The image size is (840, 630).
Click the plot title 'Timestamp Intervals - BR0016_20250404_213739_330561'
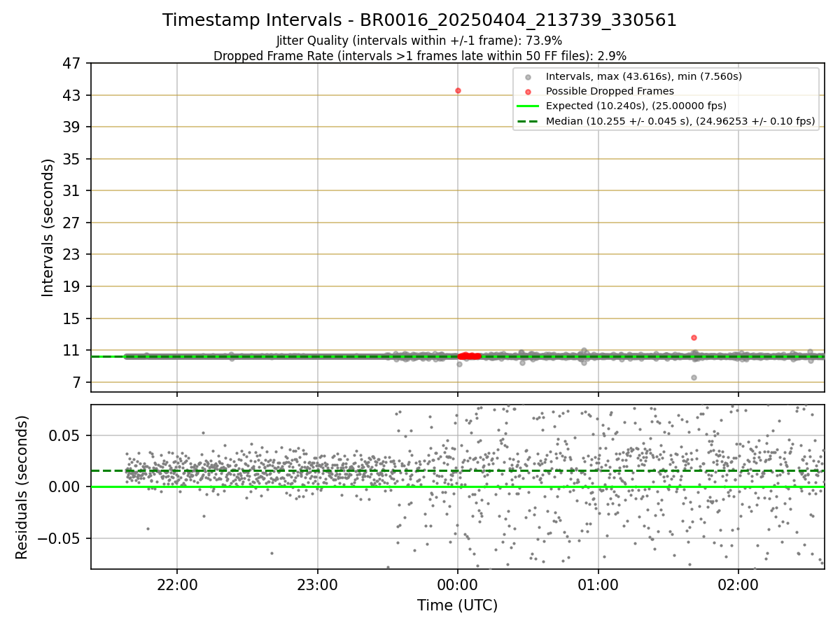419,20
